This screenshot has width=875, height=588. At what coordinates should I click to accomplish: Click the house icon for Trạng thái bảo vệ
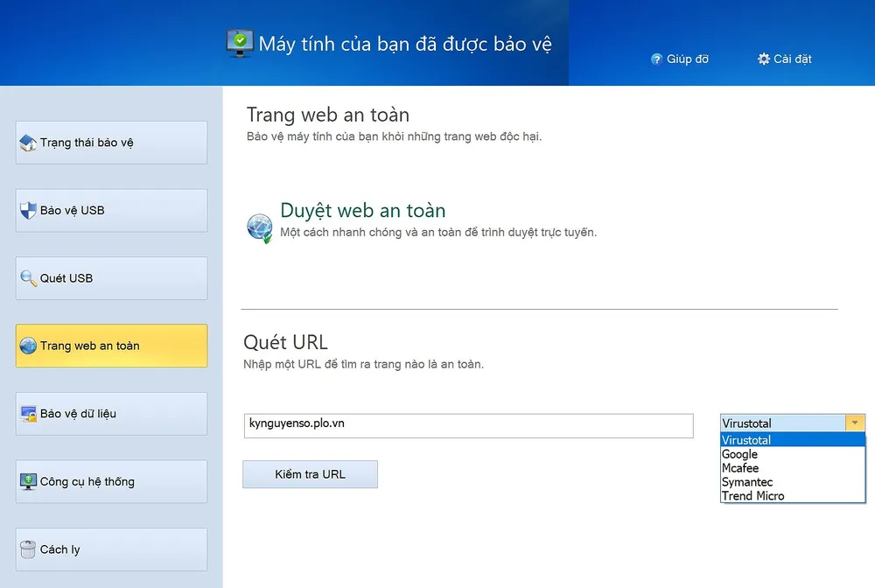[x=28, y=143]
